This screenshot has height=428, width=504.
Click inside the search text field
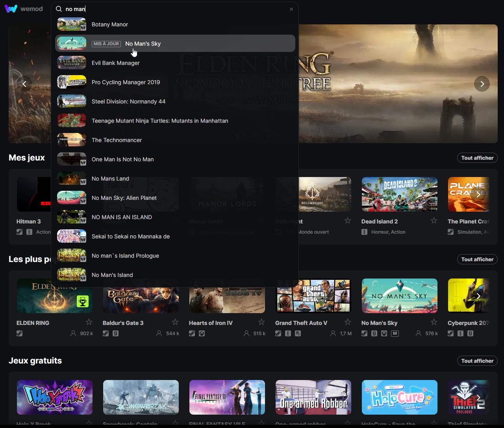(x=173, y=9)
